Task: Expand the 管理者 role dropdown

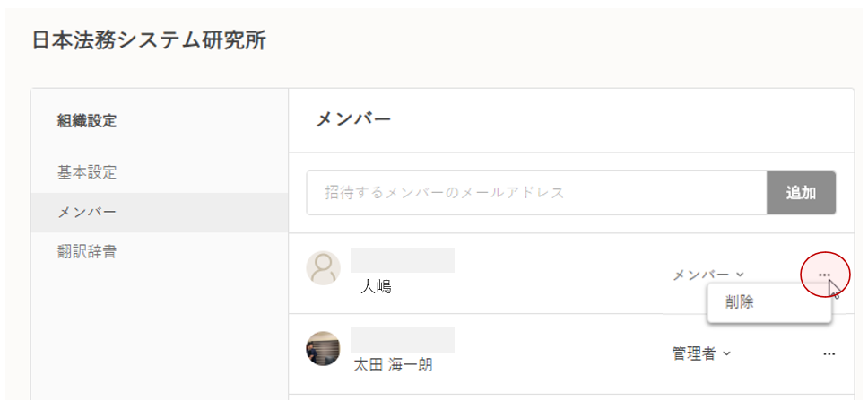Action: click(701, 353)
